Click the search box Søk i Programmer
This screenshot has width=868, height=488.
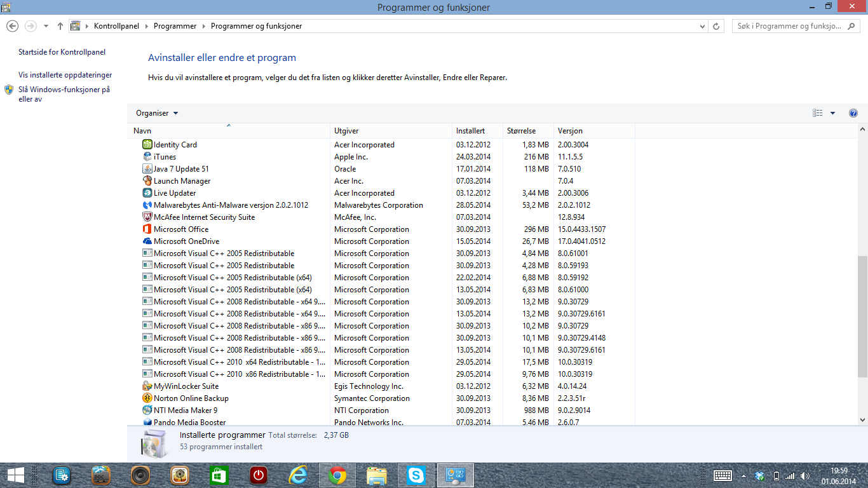click(x=797, y=26)
